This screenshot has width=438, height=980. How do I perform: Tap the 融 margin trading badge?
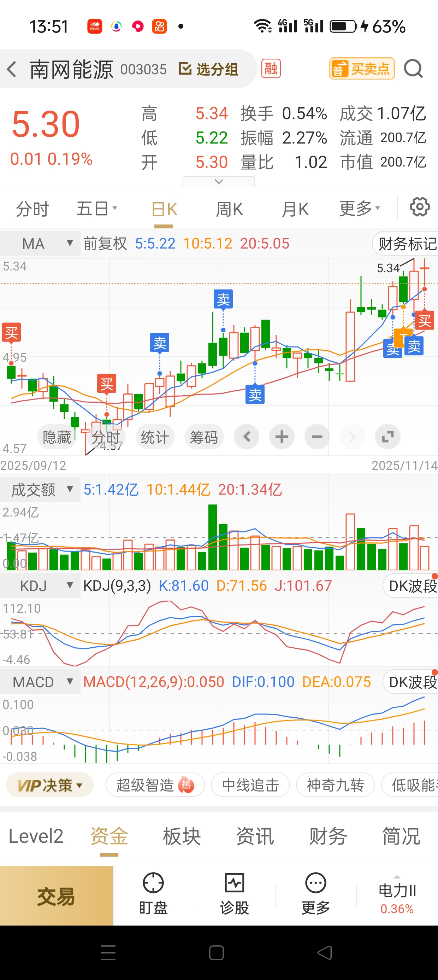coord(271,69)
